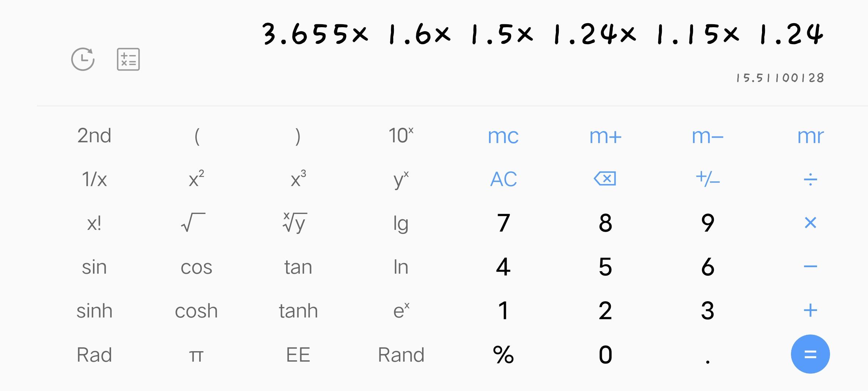Tap the expression display field

(x=542, y=34)
